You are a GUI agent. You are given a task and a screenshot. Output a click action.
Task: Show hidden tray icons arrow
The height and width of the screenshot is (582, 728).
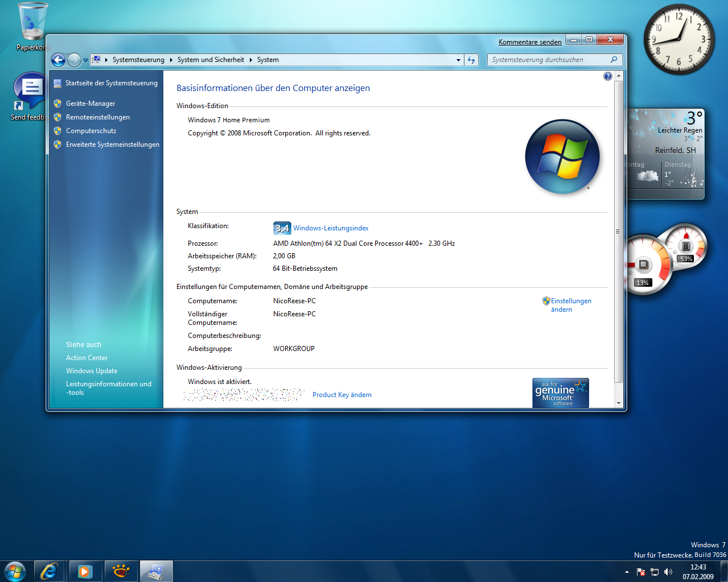click(x=627, y=572)
